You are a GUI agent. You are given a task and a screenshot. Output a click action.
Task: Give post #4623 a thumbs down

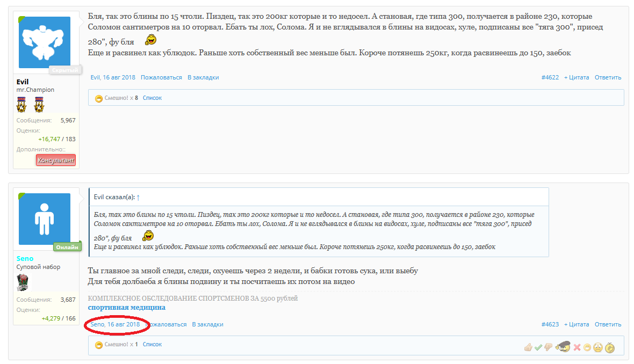click(x=547, y=347)
